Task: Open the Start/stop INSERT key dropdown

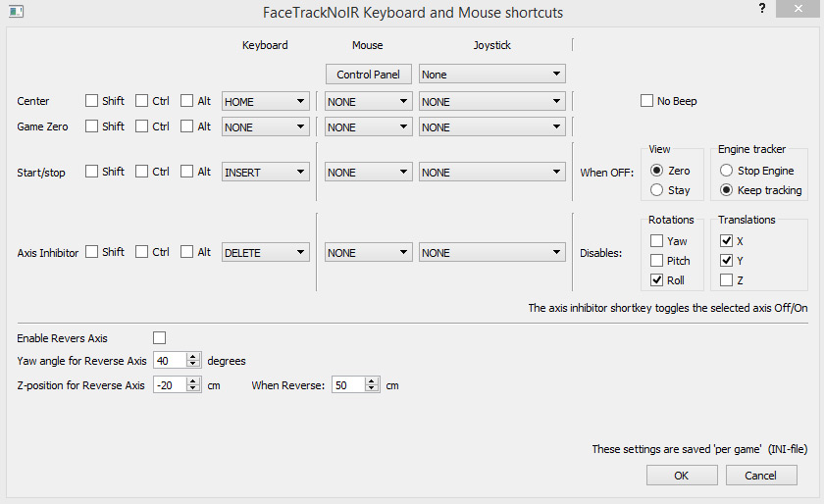Action: [266, 172]
